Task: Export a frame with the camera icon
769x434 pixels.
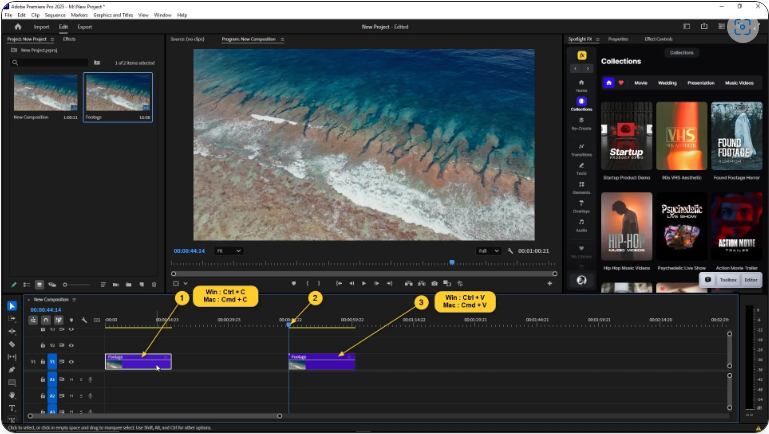Action: click(x=435, y=283)
